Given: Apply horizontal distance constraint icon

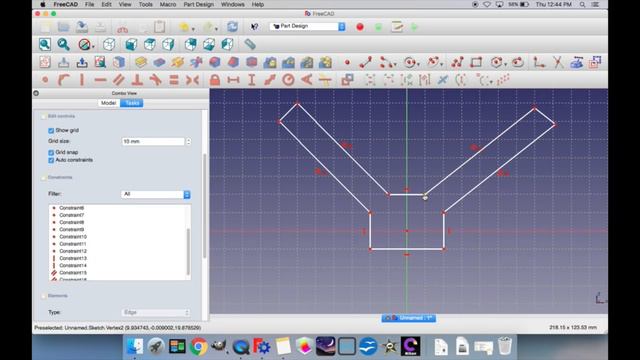Looking at the screenshot, I should (x=233, y=80).
